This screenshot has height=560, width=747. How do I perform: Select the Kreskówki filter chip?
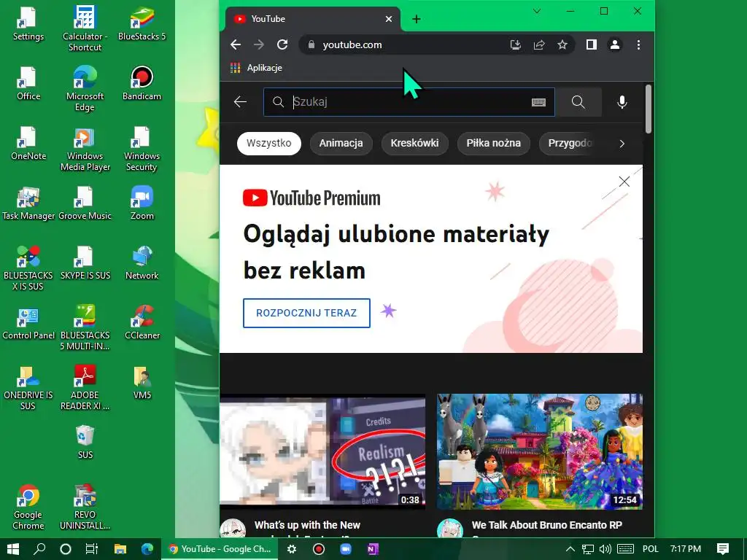(x=414, y=144)
